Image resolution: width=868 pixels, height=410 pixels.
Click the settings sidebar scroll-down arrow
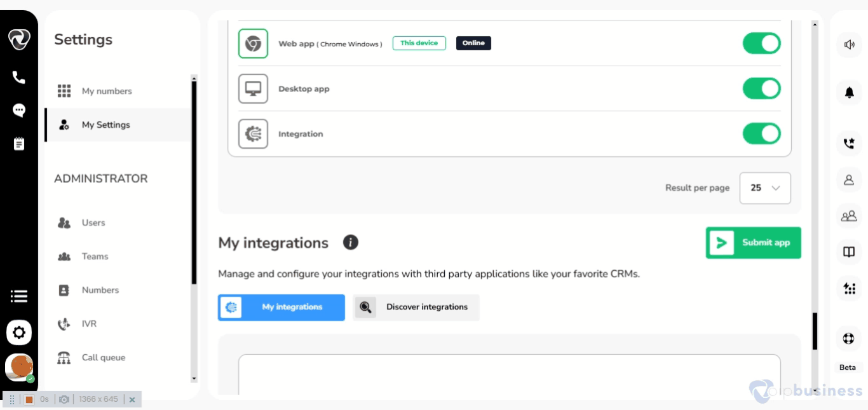click(x=194, y=379)
